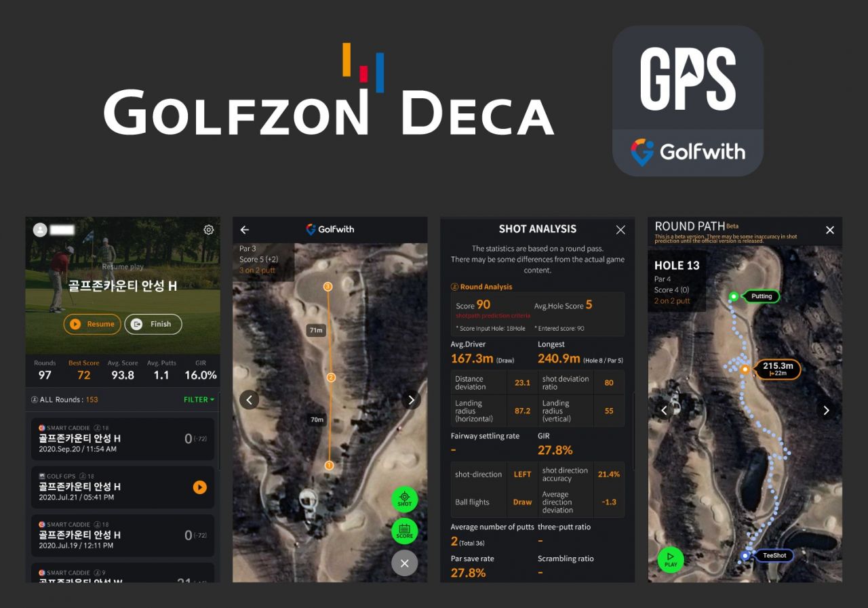The width and height of the screenshot is (868, 608).
Task: Open the 2020.Sep.20 11:54 AM round
Action: click(x=123, y=439)
